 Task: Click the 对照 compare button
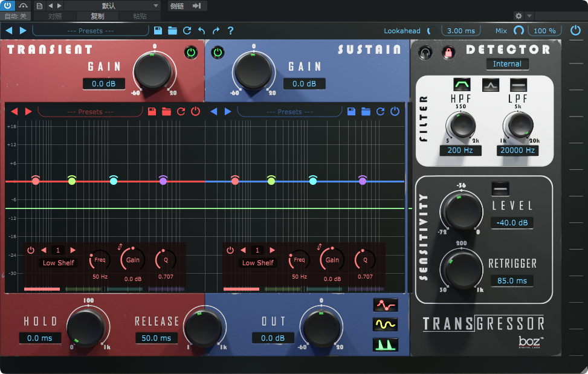[55, 16]
